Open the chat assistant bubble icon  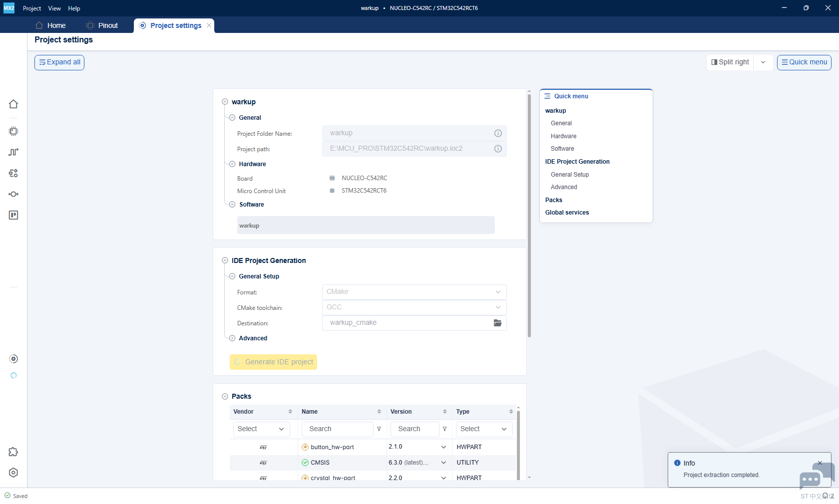coord(816,477)
